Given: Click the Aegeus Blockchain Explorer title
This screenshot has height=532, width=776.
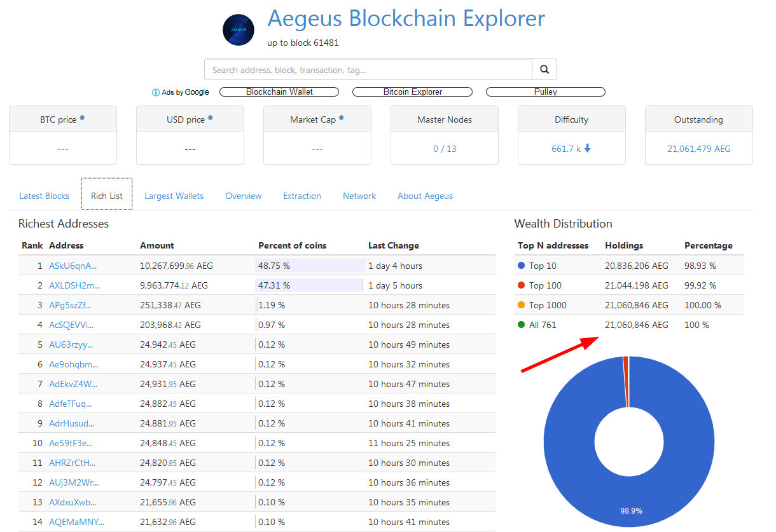Looking at the screenshot, I should point(406,18).
